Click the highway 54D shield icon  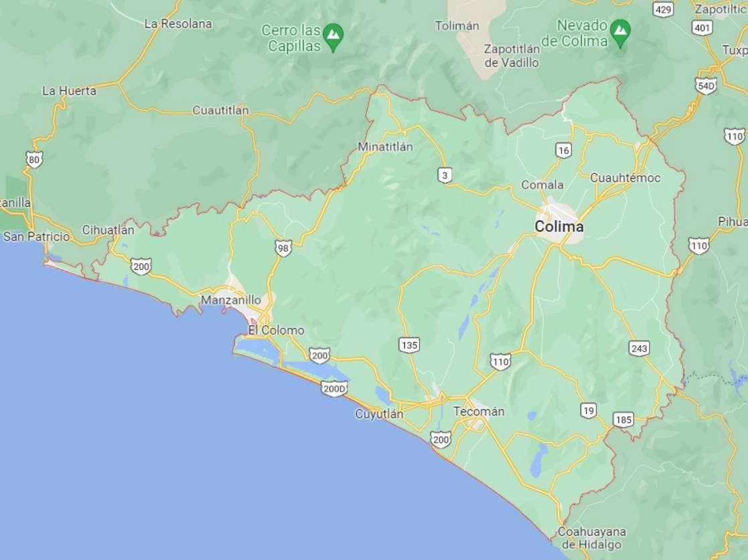point(706,86)
